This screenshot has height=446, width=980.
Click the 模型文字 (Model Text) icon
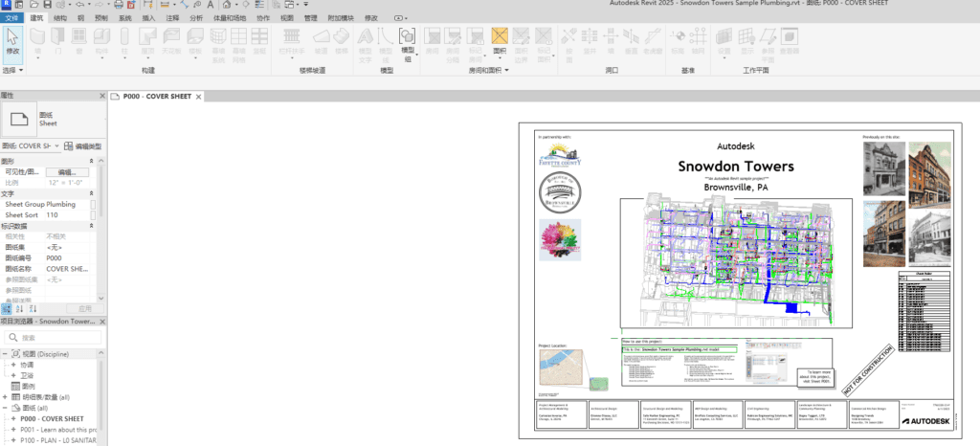(365, 37)
